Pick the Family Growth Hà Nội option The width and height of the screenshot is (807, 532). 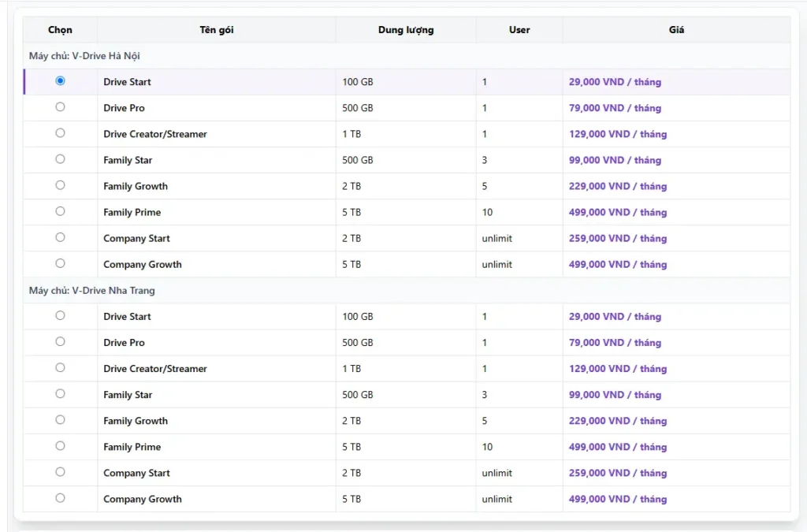point(60,185)
